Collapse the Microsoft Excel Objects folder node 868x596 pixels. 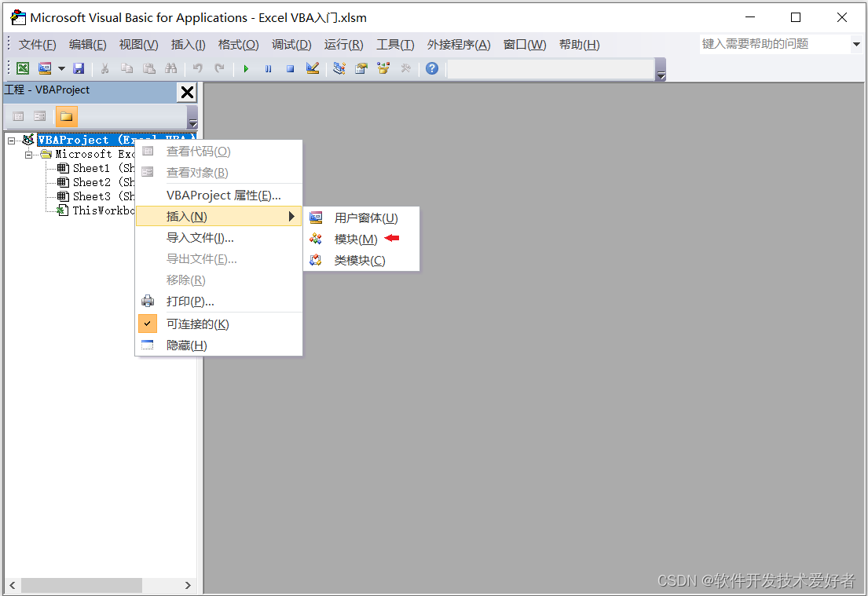(29, 155)
